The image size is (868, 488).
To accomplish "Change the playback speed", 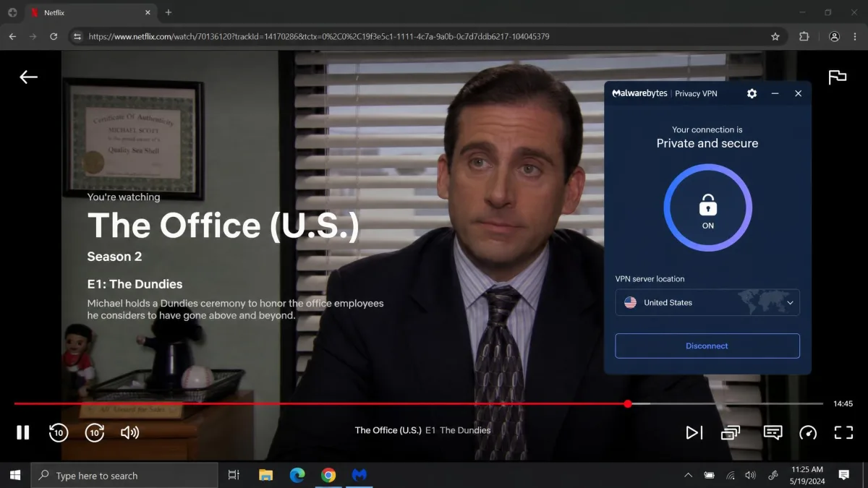I will [x=808, y=432].
